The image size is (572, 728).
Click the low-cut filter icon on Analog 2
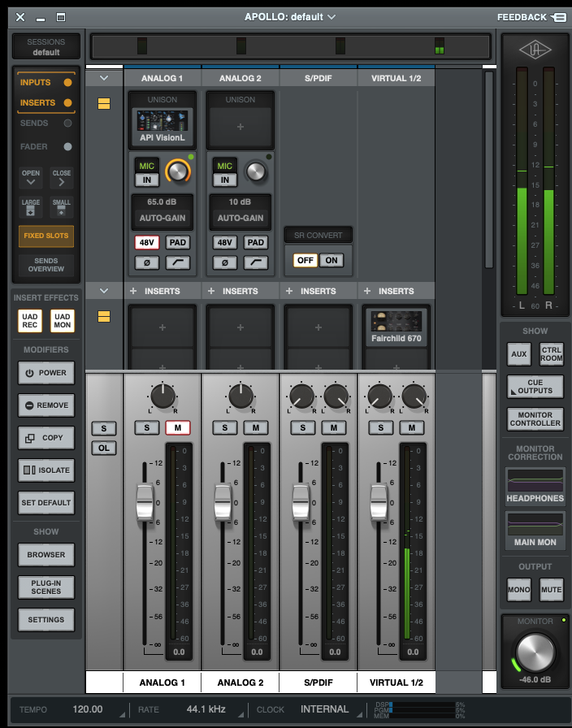click(256, 262)
